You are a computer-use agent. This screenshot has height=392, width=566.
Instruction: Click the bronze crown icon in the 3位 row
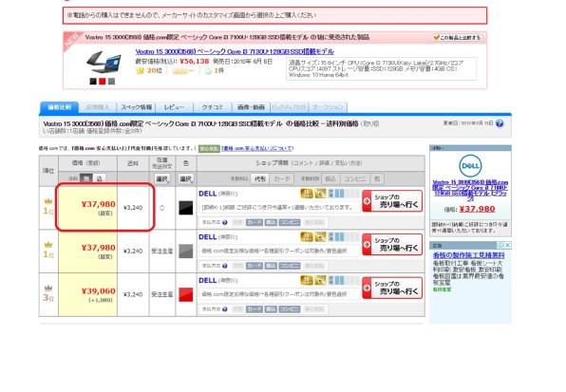48,289
